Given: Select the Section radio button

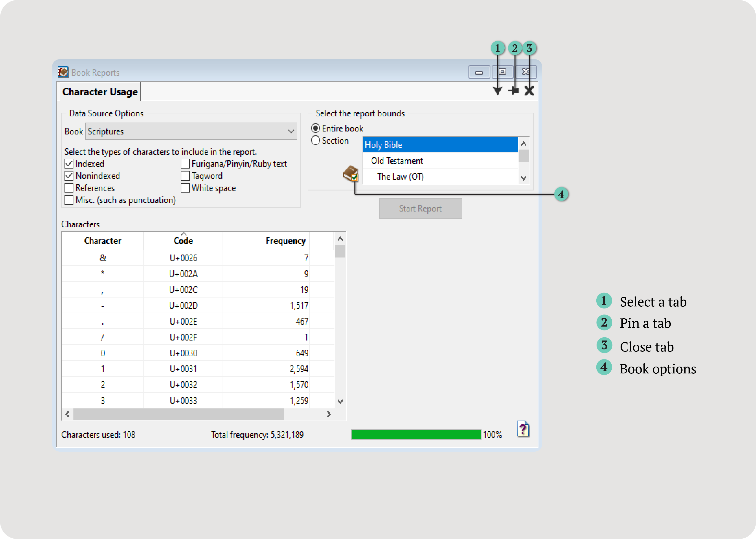Looking at the screenshot, I should coord(315,140).
